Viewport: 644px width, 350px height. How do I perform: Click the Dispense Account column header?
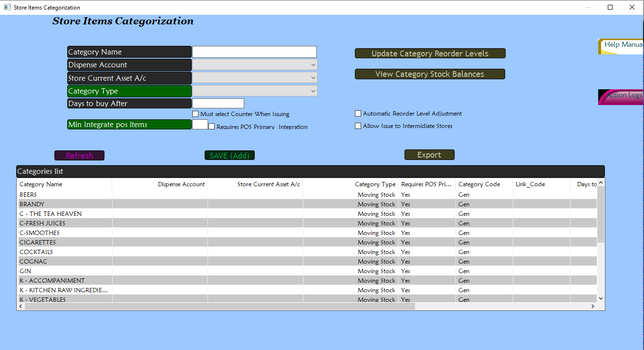click(160, 184)
